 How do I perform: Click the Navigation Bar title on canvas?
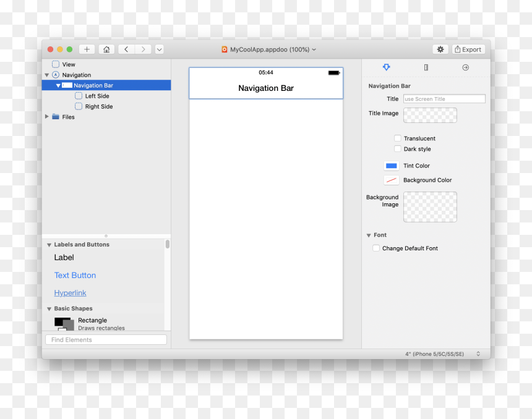[x=266, y=88]
